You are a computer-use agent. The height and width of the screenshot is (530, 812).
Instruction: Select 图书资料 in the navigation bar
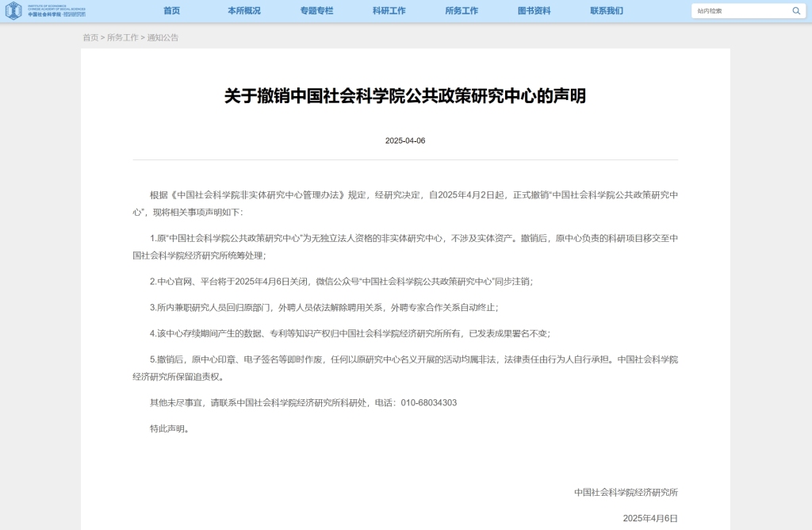[534, 11]
